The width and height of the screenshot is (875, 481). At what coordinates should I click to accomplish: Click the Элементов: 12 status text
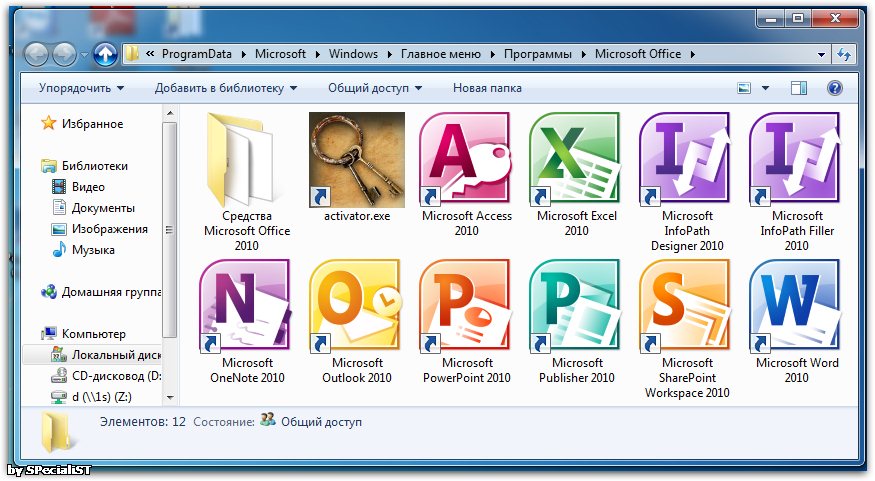143,422
